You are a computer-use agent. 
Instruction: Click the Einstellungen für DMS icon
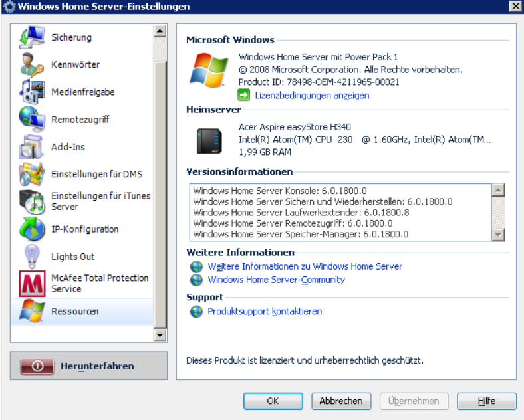coord(32,174)
